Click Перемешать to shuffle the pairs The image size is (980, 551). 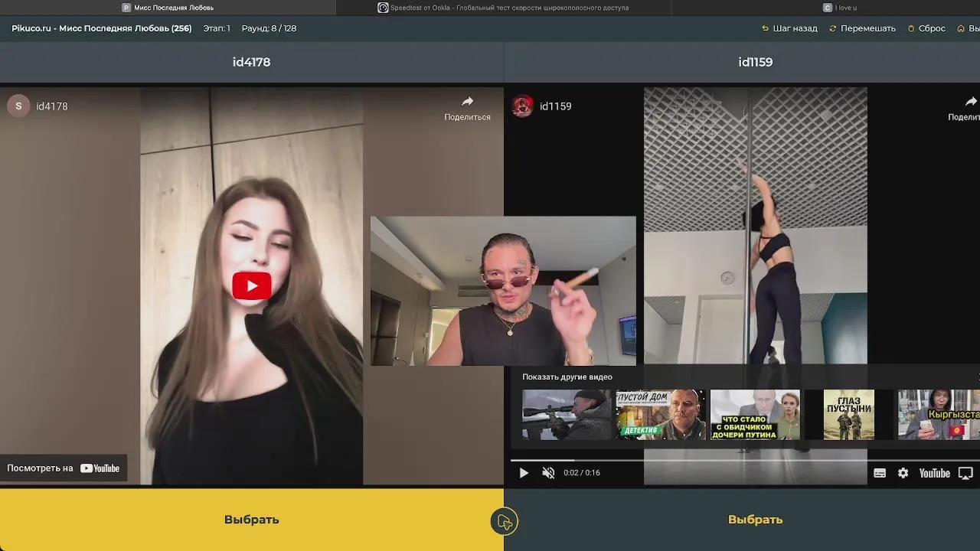coord(862,28)
